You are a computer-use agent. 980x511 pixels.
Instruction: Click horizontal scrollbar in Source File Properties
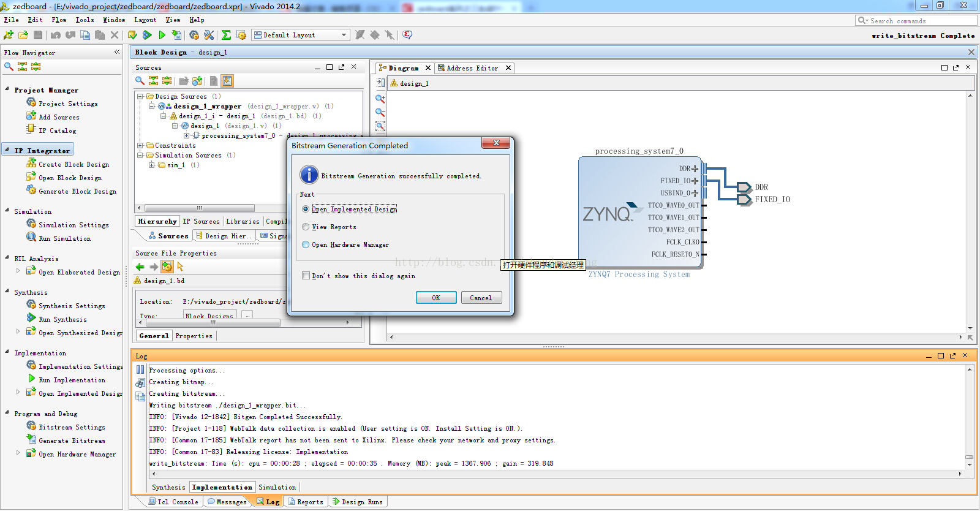tap(213, 322)
